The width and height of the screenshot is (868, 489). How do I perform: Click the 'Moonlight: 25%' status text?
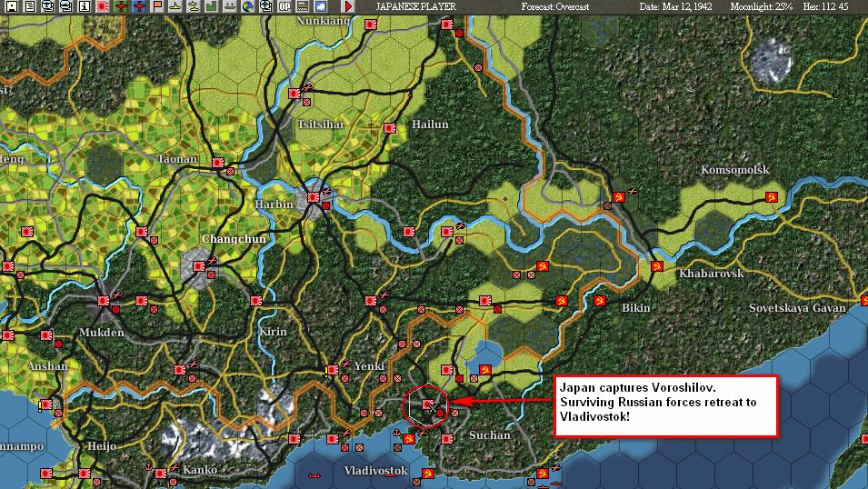(x=761, y=6)
